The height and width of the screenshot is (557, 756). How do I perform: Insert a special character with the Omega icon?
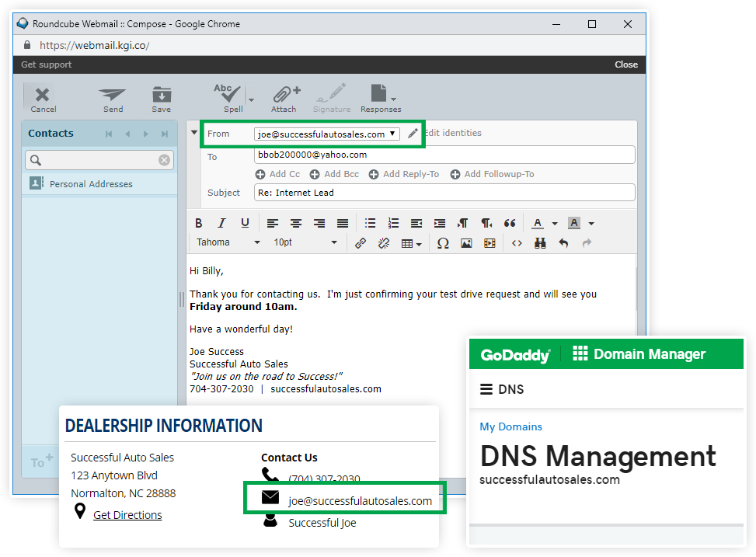pyautogui.click(x=443, y=243)
